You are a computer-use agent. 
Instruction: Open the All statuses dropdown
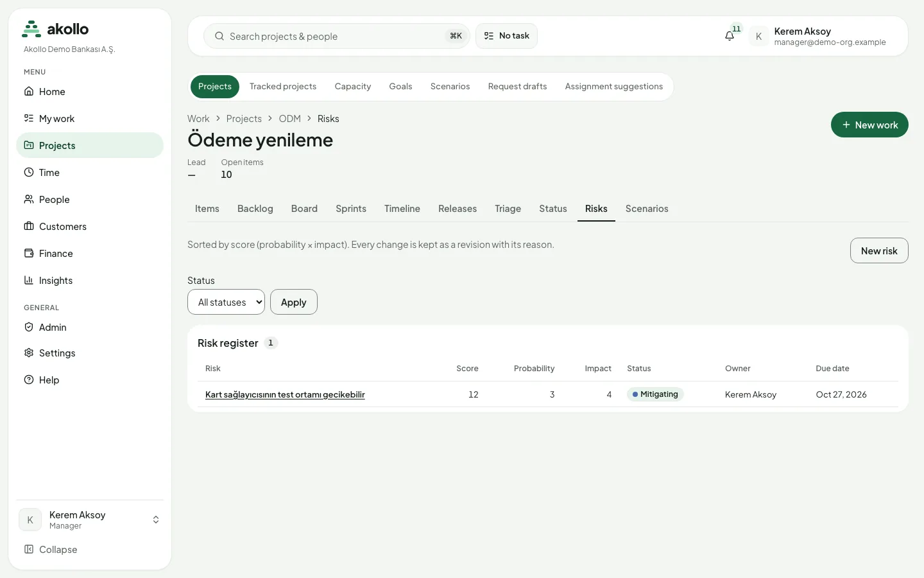click(x=226, y=302)
